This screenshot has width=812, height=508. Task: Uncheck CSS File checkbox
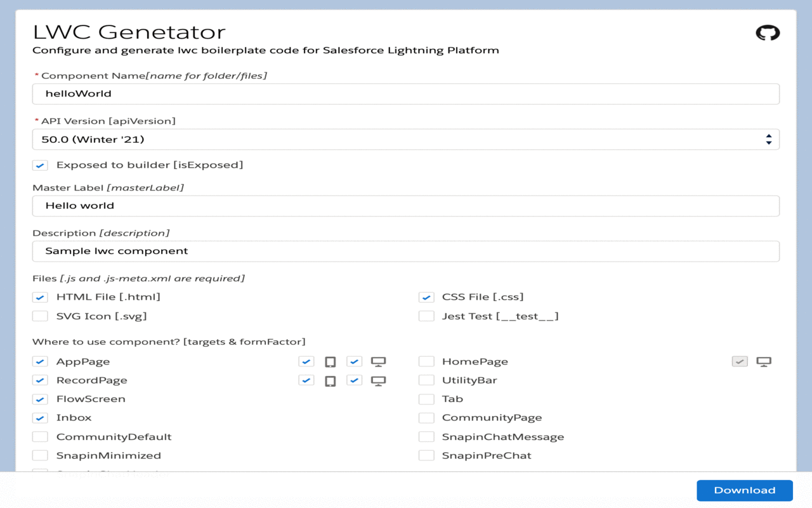pyautogui.click(x=426, y=297)
